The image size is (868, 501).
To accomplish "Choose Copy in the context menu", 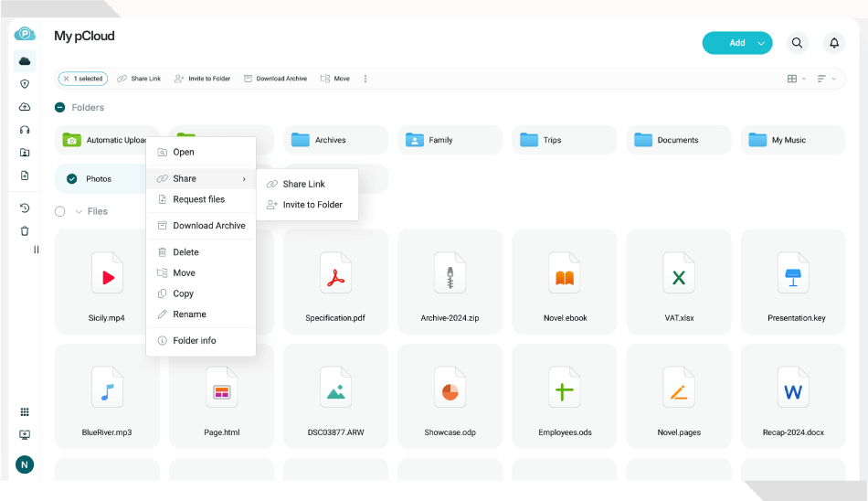I will 201,293.
